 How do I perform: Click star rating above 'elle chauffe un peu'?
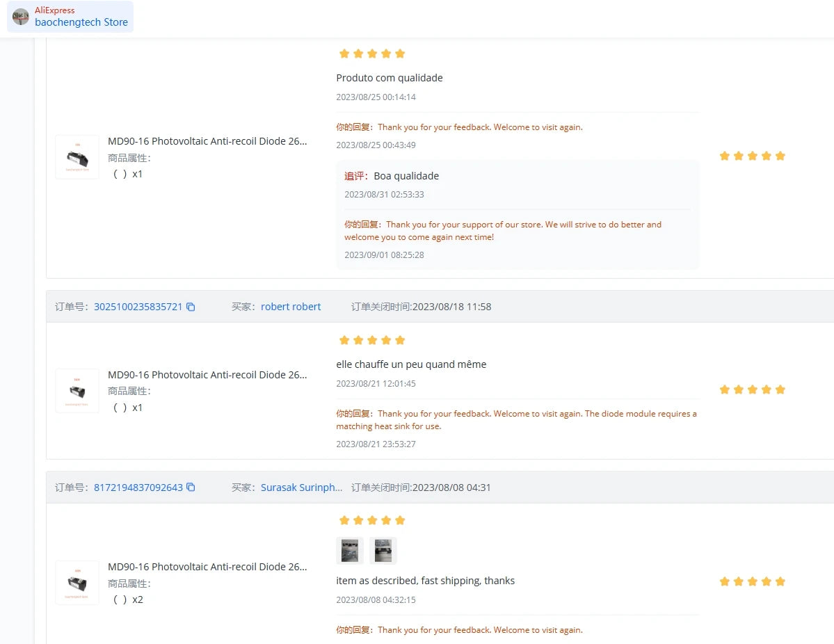(x=372, y=340)
